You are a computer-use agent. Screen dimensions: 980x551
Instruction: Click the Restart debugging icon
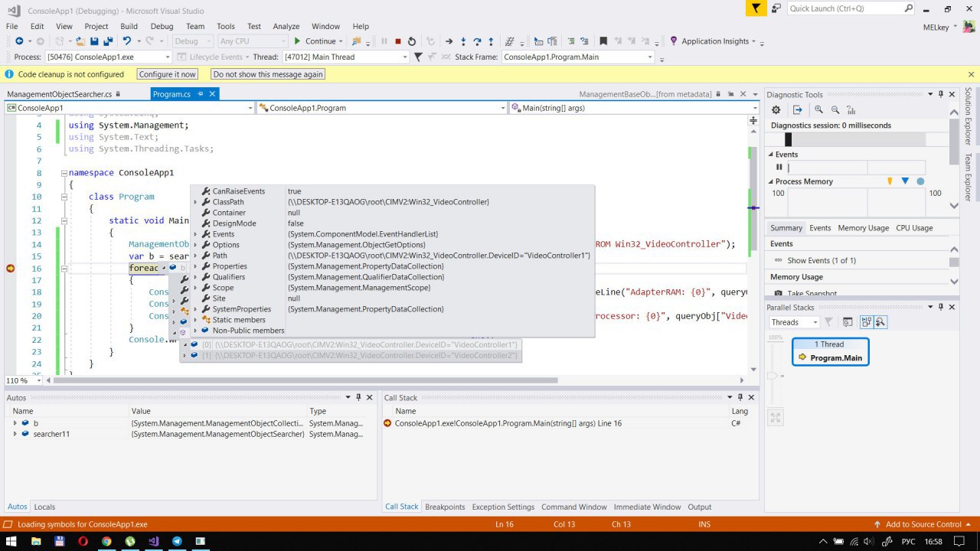(412, 41)
